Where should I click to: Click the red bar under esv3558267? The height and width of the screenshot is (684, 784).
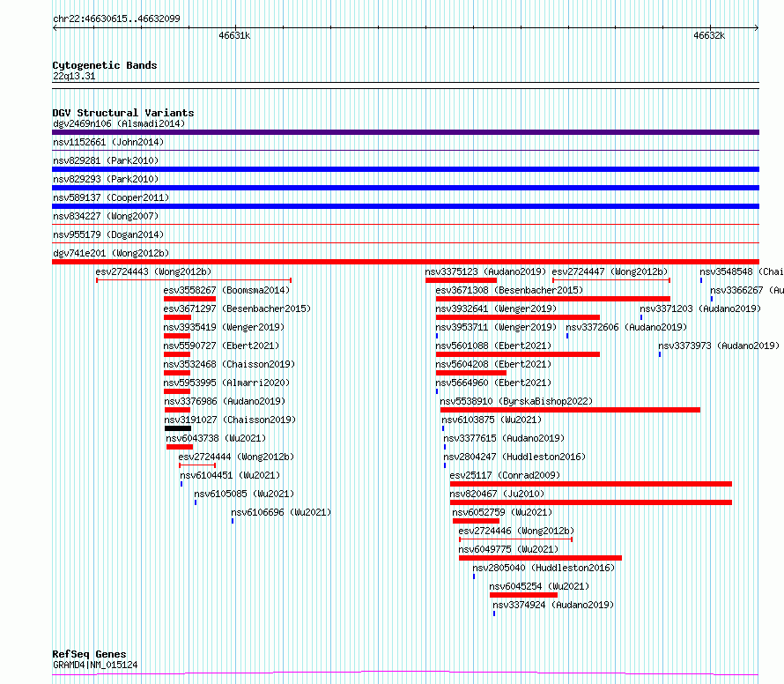click(190, 299)
